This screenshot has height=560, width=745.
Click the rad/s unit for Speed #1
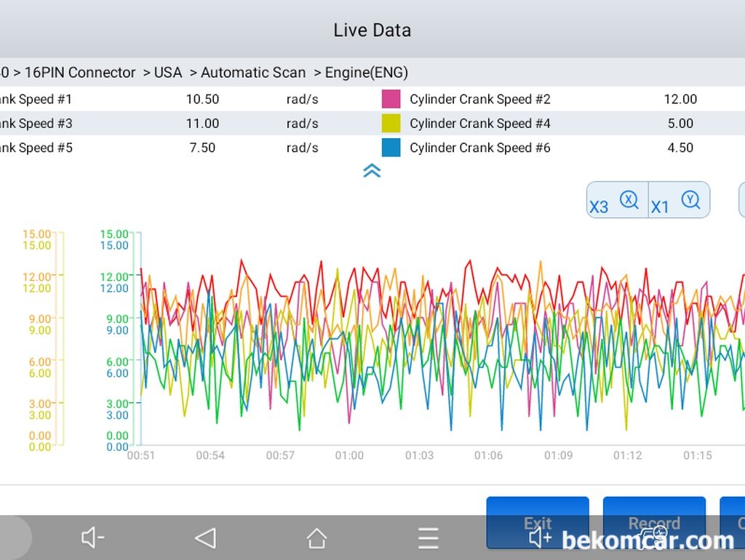point(302,99)
